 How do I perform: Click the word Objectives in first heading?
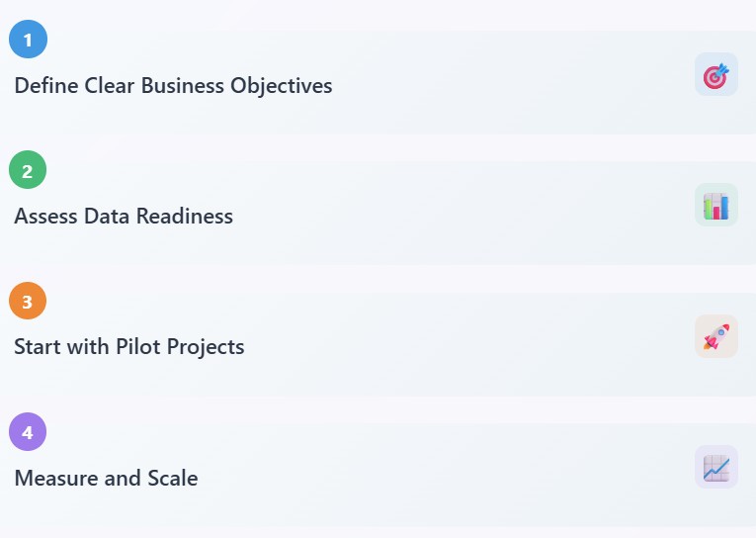point(281,86)
